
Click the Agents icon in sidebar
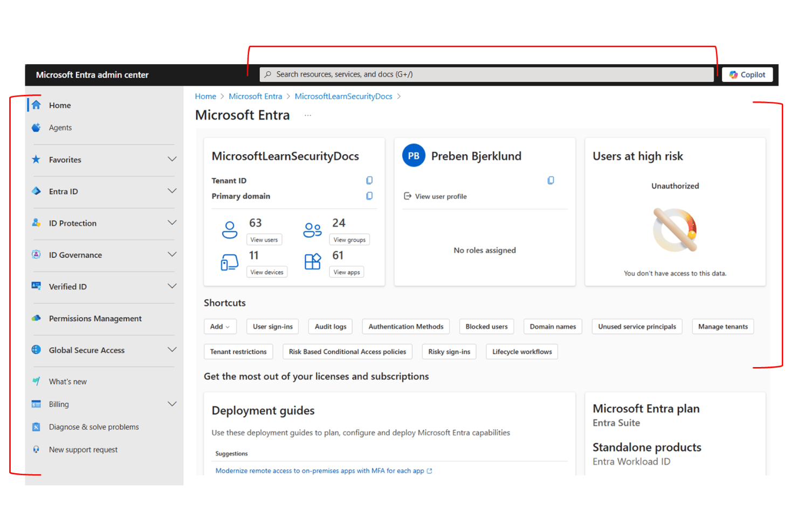(36, 128)
